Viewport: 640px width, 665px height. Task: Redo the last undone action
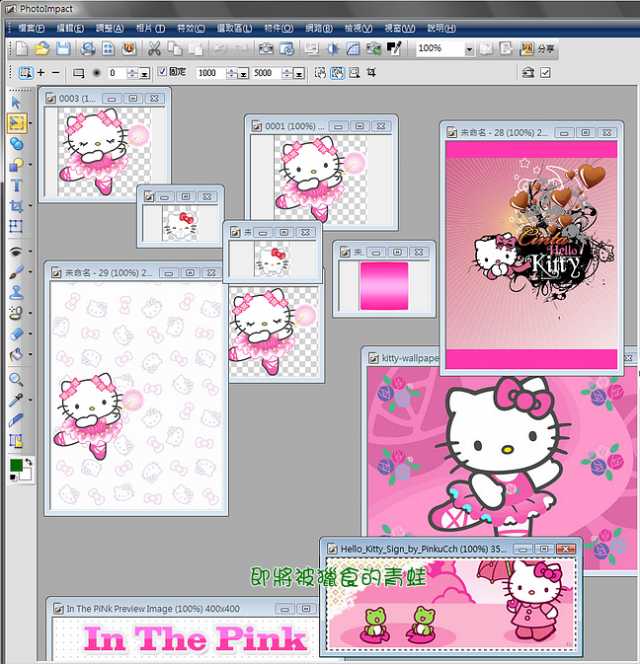241,49
